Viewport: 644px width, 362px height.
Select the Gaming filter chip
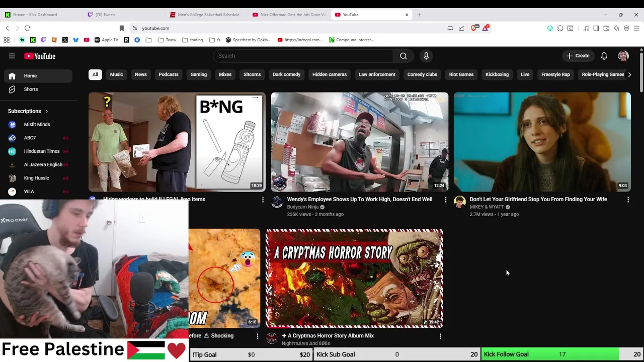coord(199,74)
